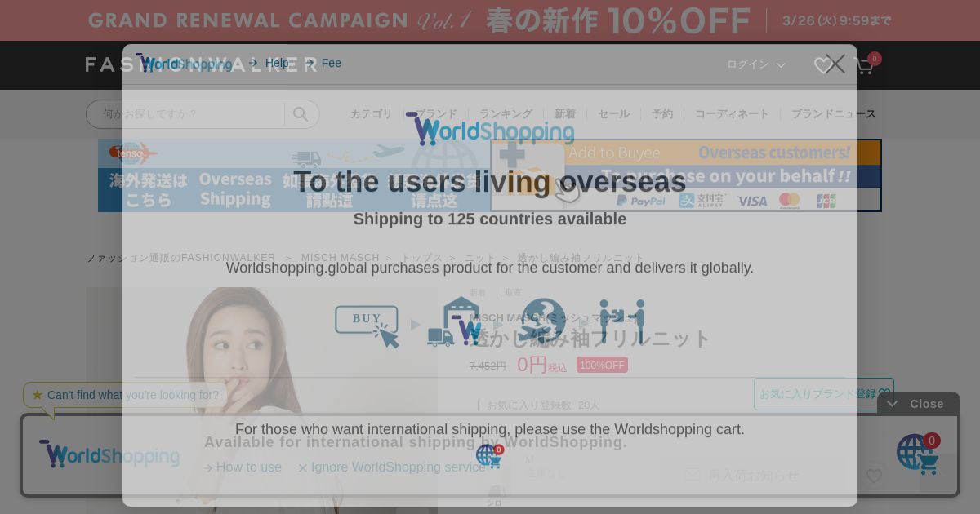Screen dimensions: 980x514
Task: Open ブランドニュース menu item
Action: click(834, 114)
